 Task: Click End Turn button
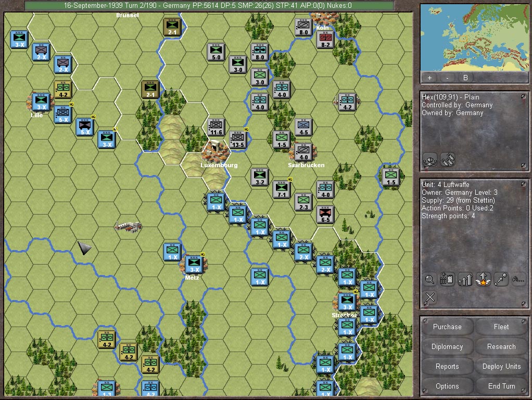(x=501, y=386)
